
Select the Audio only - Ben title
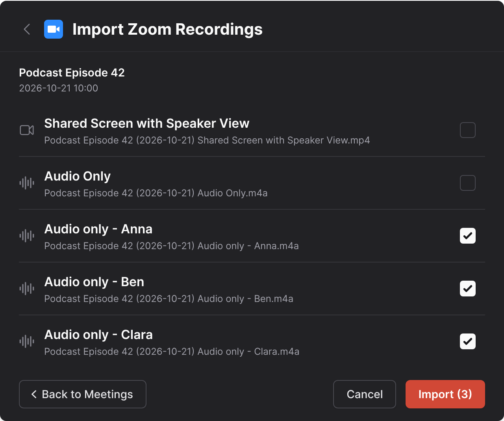click(x=94, y=282)
